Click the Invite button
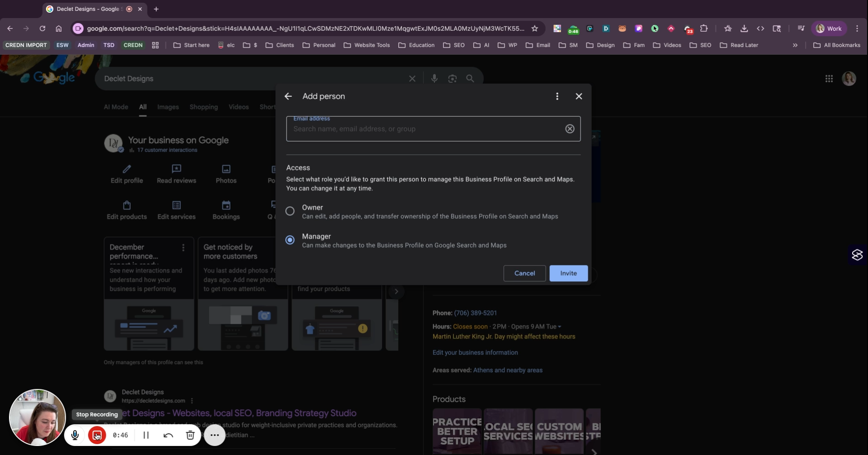 568,273
